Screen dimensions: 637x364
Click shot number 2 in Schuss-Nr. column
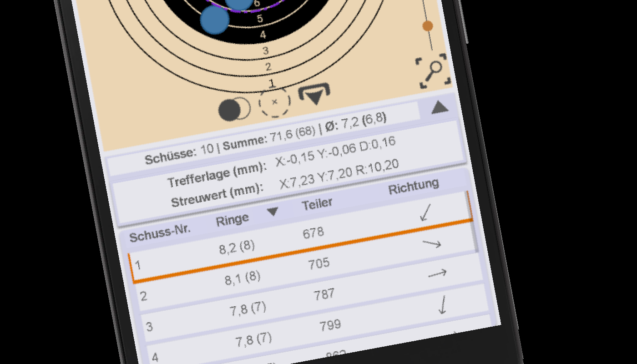point(144,297)
